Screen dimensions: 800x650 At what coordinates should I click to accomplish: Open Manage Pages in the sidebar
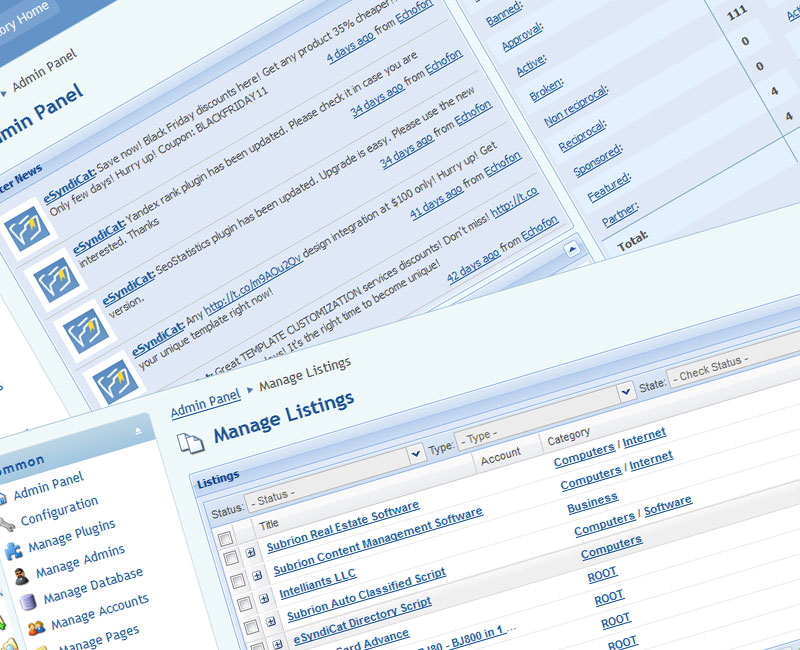99,638
